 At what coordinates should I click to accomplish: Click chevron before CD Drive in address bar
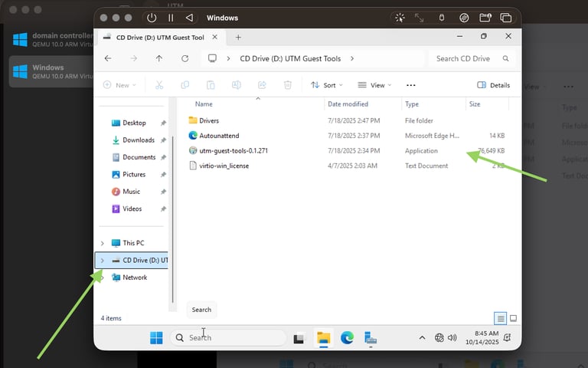pyautogui.click(x=228, y=58)
